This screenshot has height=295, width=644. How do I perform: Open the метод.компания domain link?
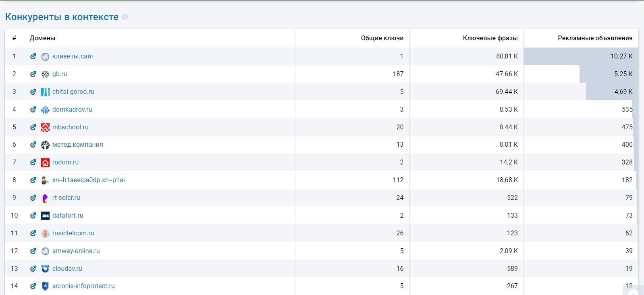click(77, 145)
